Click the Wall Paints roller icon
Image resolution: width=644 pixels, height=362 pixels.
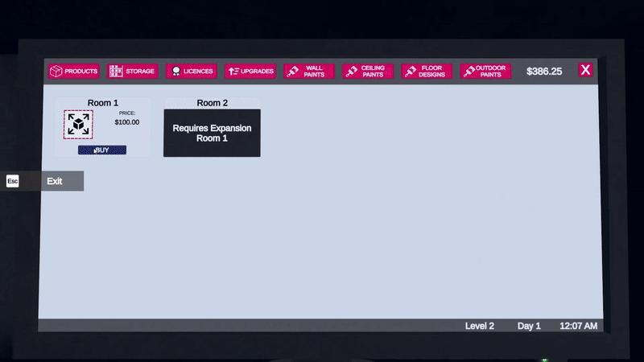(x=293, y=72)
